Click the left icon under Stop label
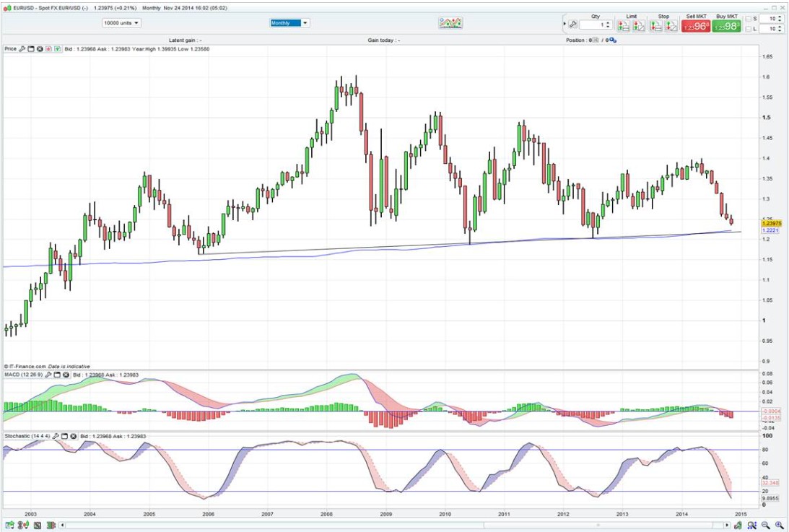 656,25
